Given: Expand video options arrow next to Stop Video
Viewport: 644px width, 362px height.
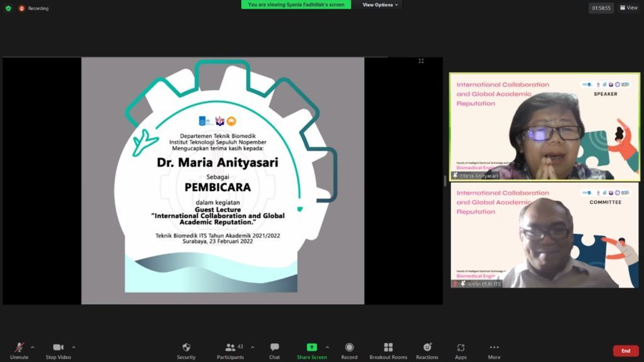Looking at the screenshot, I should click(74, 347).
